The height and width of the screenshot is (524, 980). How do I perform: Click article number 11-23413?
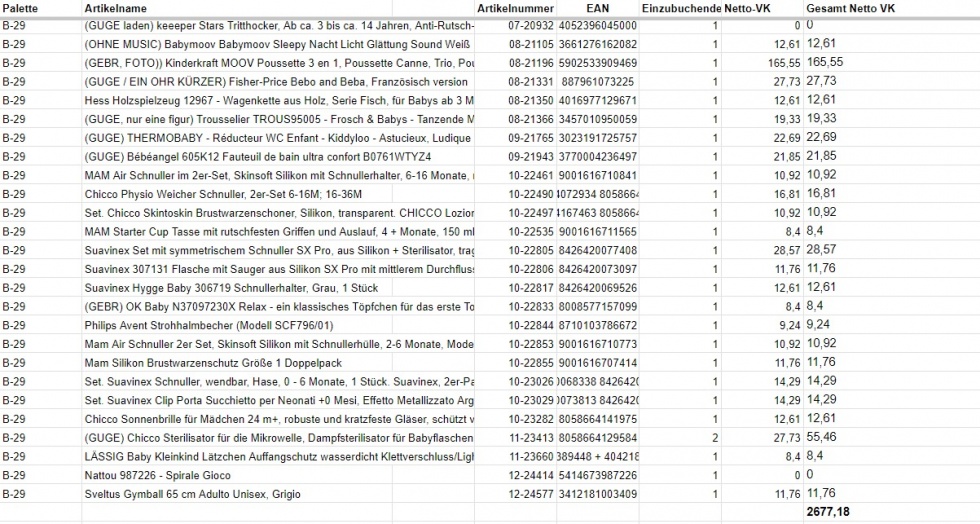pos(531,438)
